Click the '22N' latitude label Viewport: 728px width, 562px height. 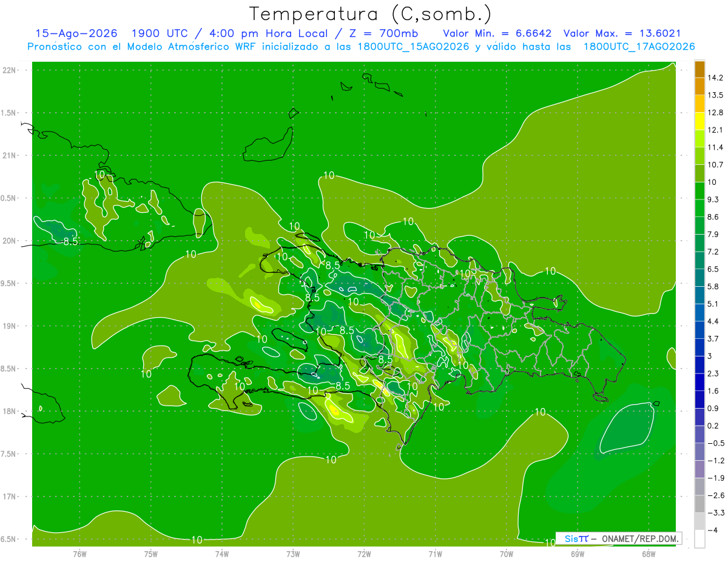tap(8, 70)
